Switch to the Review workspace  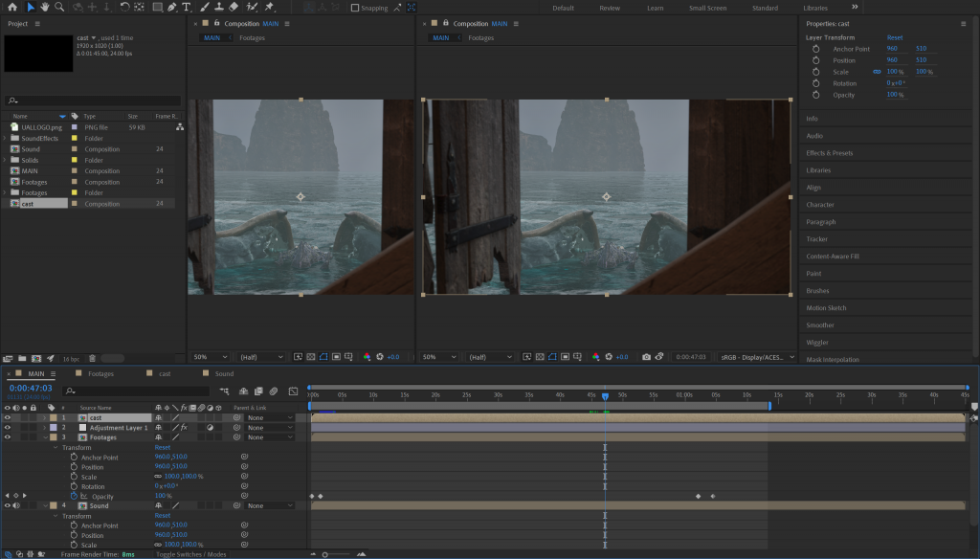610,8
